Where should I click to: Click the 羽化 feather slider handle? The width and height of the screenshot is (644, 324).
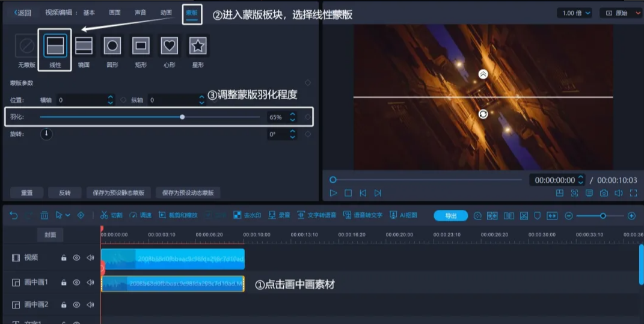click(182, 117)
